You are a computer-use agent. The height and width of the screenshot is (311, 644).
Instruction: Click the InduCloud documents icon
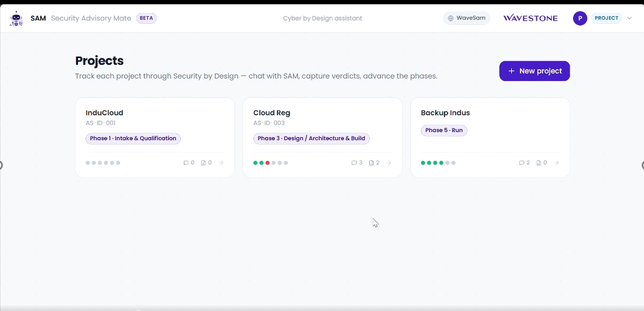pyautogui.click(x=203, y=163)
